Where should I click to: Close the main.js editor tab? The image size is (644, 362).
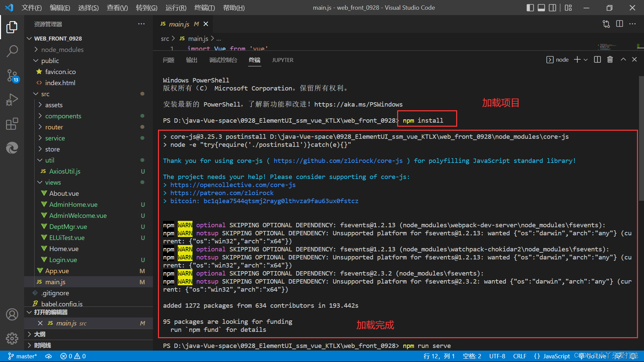206,24
